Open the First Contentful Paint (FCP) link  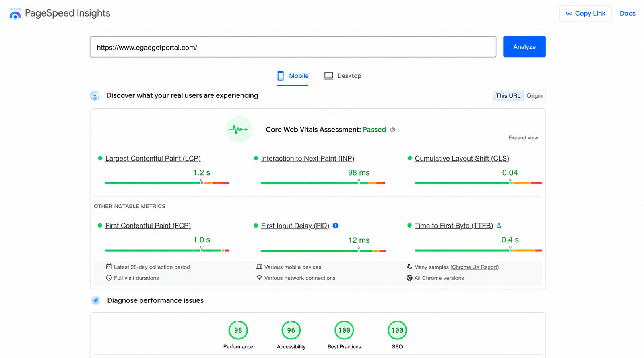[148, 226]
